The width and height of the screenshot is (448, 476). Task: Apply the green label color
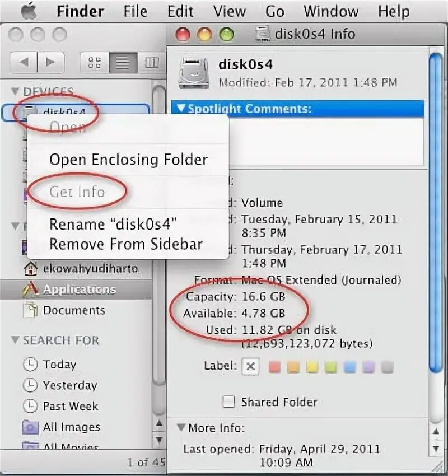(331, 367)
